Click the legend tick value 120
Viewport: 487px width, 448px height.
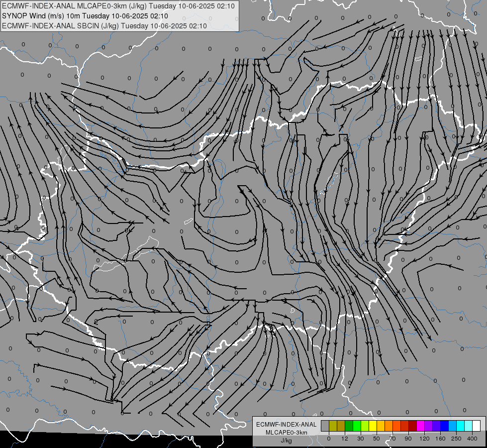click(425, 439)
